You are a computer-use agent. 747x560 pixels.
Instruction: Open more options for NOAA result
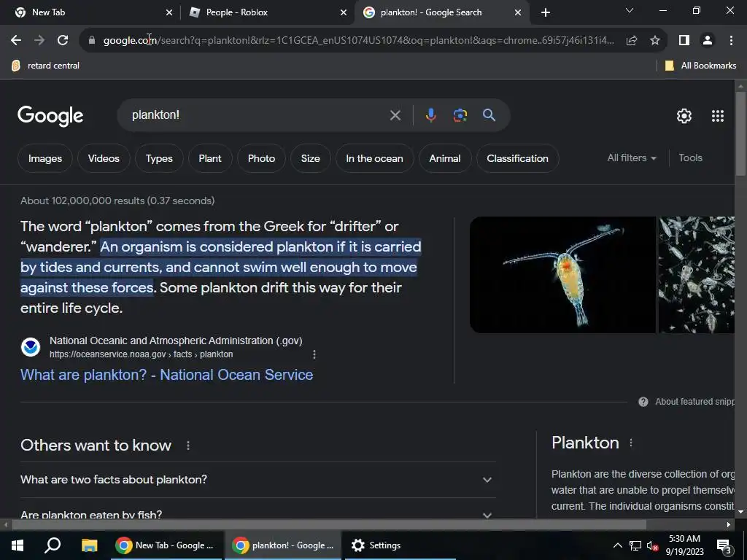pyautogui.click(x=314, y=354)
